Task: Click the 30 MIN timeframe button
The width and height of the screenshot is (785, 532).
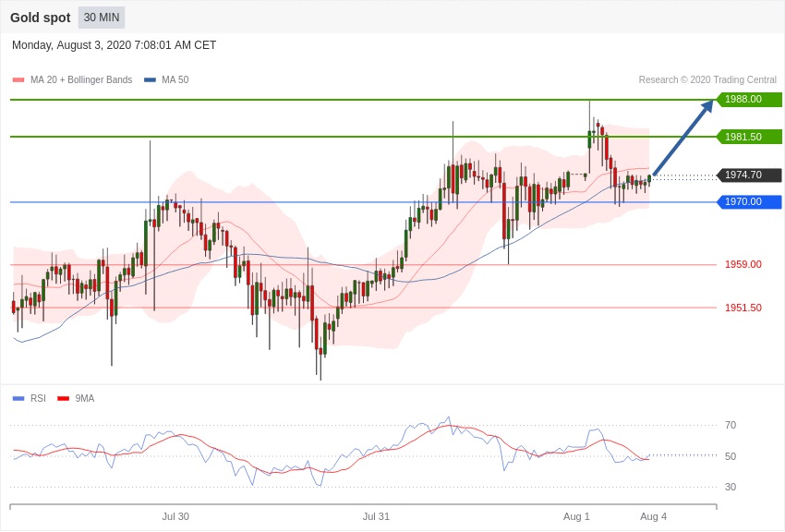Action: pos(102,18)
